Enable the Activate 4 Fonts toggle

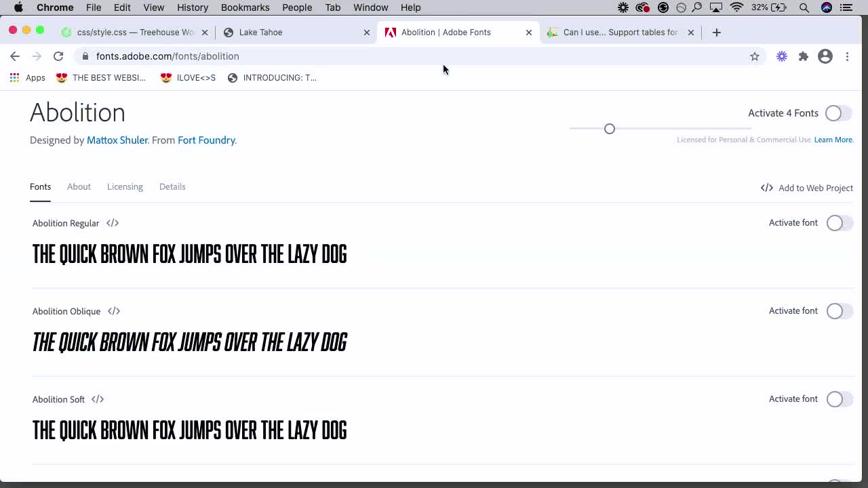pos(833,113)
